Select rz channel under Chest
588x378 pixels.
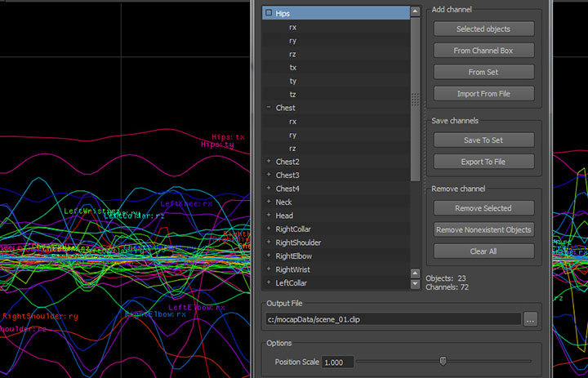[293, 149]
